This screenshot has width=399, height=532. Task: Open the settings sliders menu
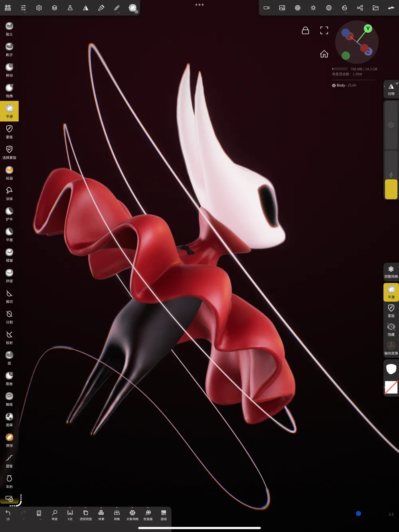[x=24, y=8]
